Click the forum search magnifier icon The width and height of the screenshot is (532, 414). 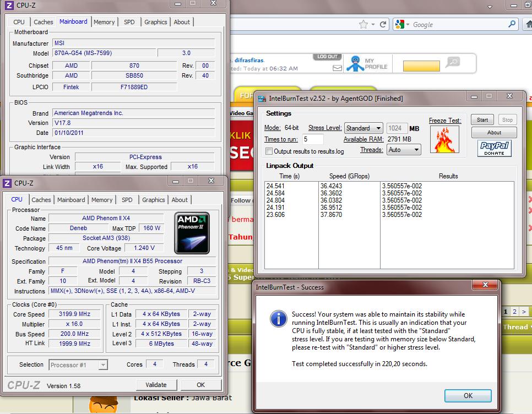pos(453,62)
